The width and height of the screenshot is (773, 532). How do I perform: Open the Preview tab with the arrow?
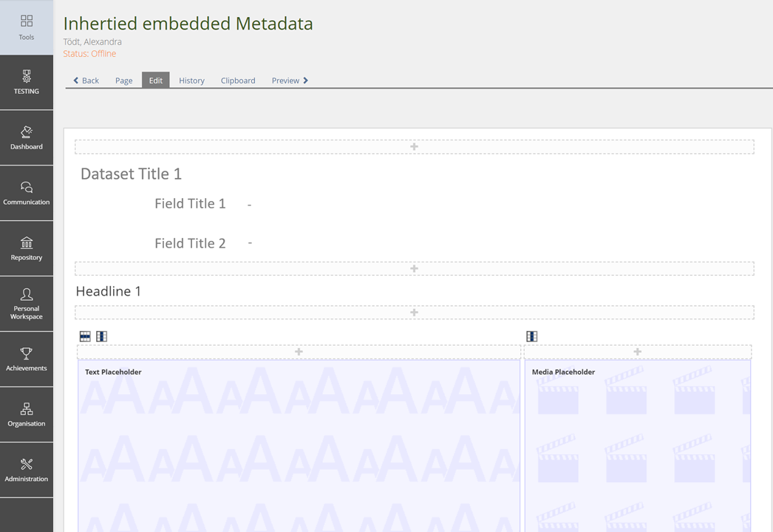(290, 81)
